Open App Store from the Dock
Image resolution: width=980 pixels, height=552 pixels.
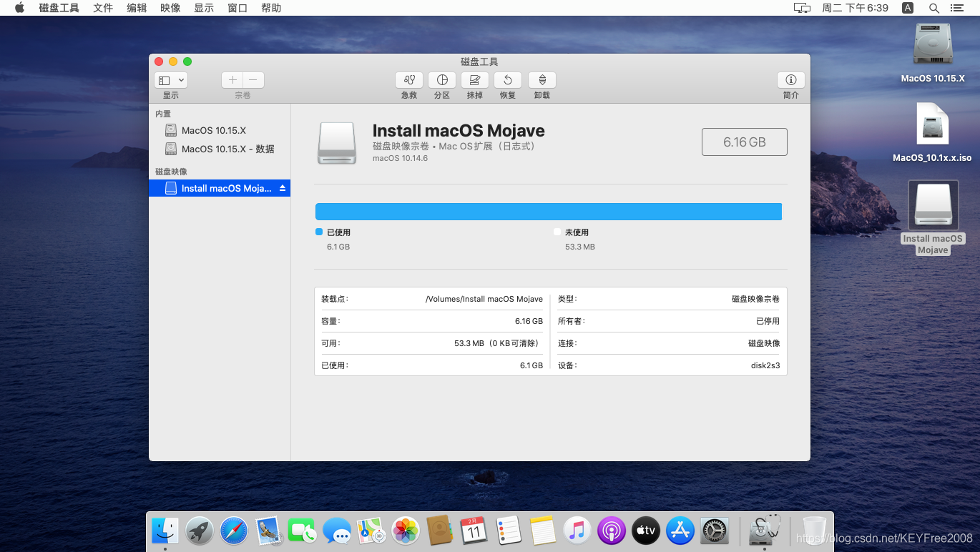click(x=680, y=531)
